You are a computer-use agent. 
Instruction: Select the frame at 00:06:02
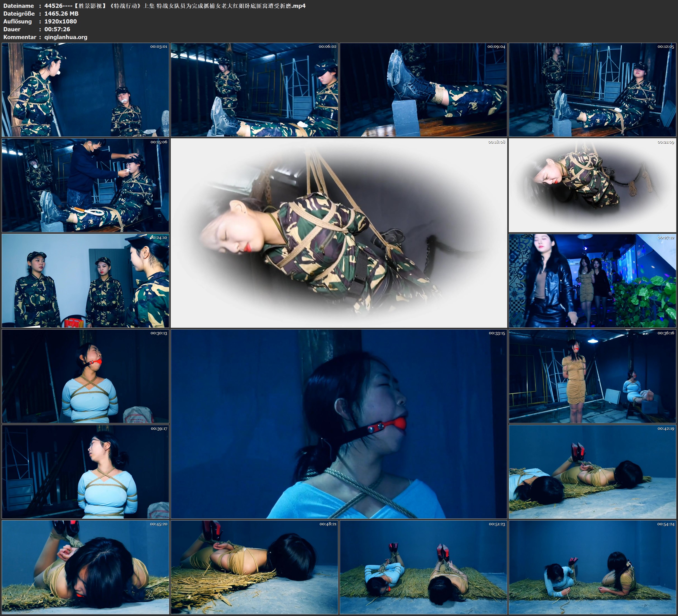click(x=254, y=90)
